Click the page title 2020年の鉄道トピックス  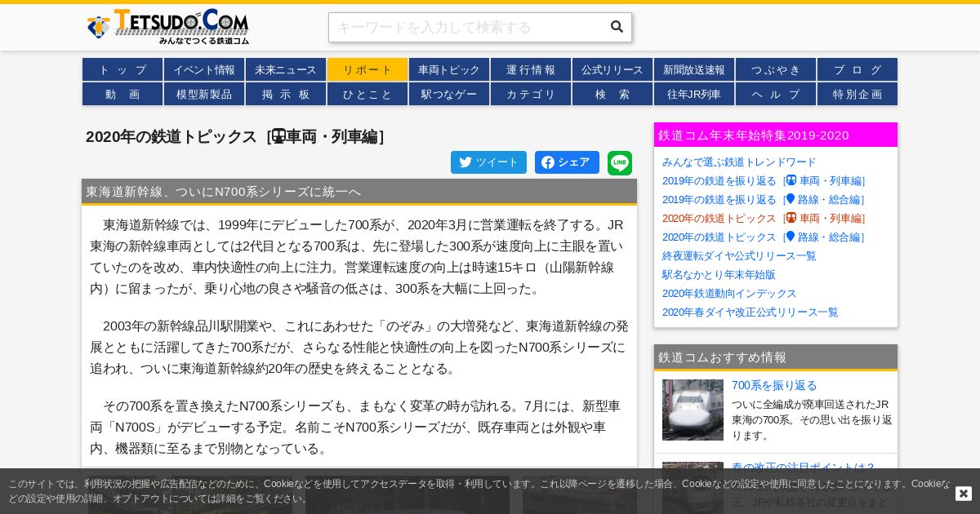pos(235,136)
